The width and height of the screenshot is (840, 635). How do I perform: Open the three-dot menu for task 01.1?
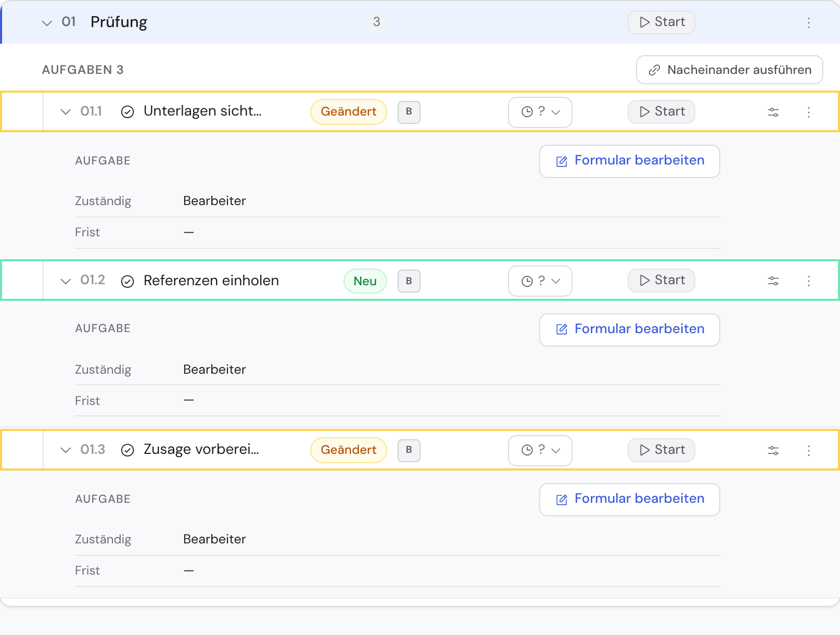point(809,112)
